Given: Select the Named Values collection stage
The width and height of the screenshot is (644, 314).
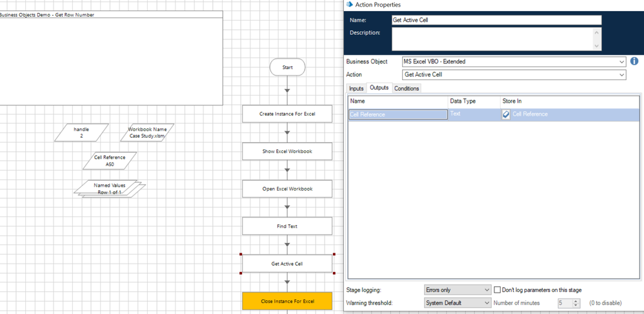Looking at the screenshot, I should (109, 188).
